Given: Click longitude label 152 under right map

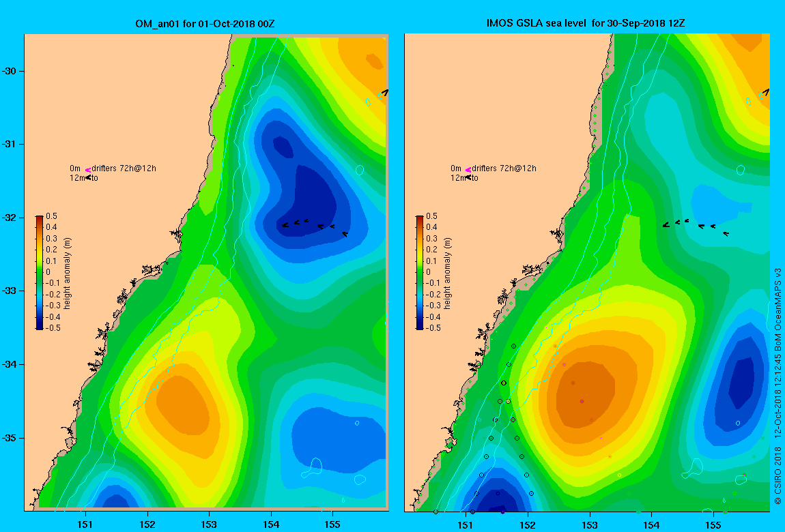Looking at the screenshot, I should click(528, 525).
